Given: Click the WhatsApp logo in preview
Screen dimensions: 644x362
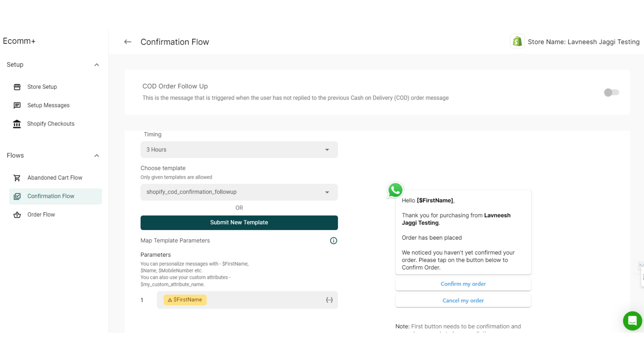Looking at the screenshot, I should point(395,190).
